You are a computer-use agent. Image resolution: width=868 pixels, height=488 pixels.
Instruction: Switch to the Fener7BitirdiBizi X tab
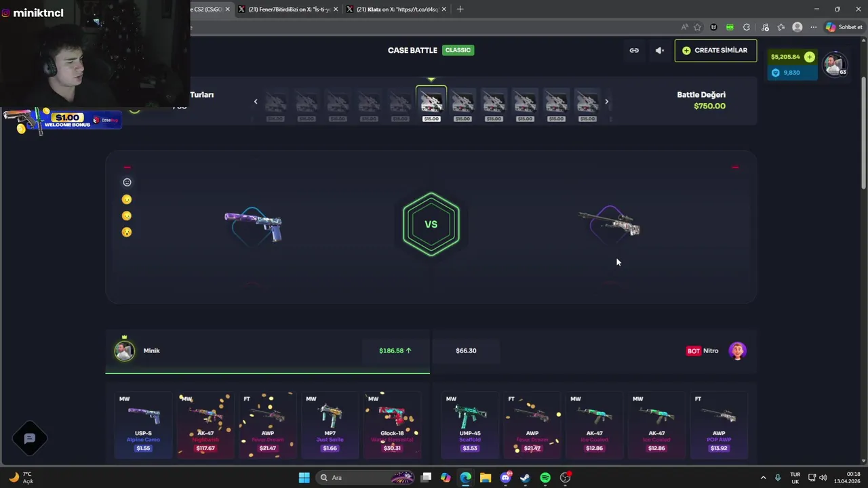290,9
